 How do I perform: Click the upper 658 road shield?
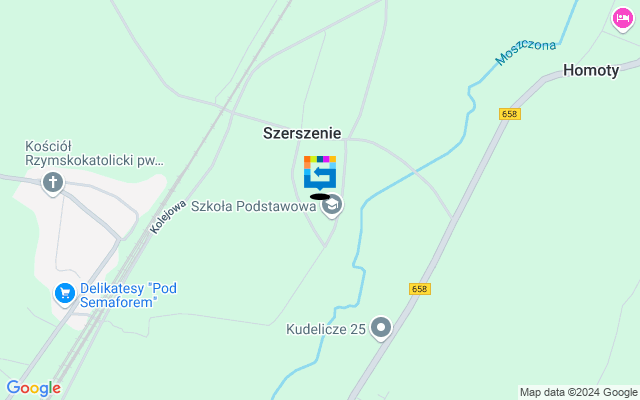(510, 114)
